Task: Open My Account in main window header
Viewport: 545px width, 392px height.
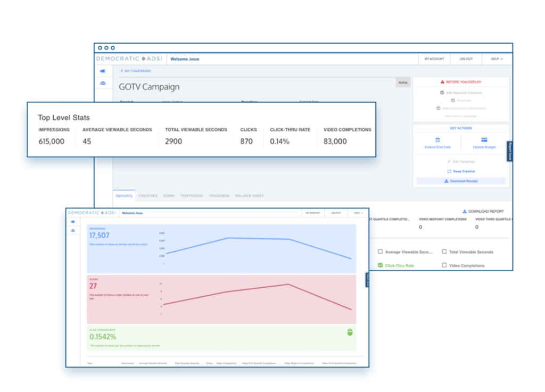Action: tap(434, 59)
